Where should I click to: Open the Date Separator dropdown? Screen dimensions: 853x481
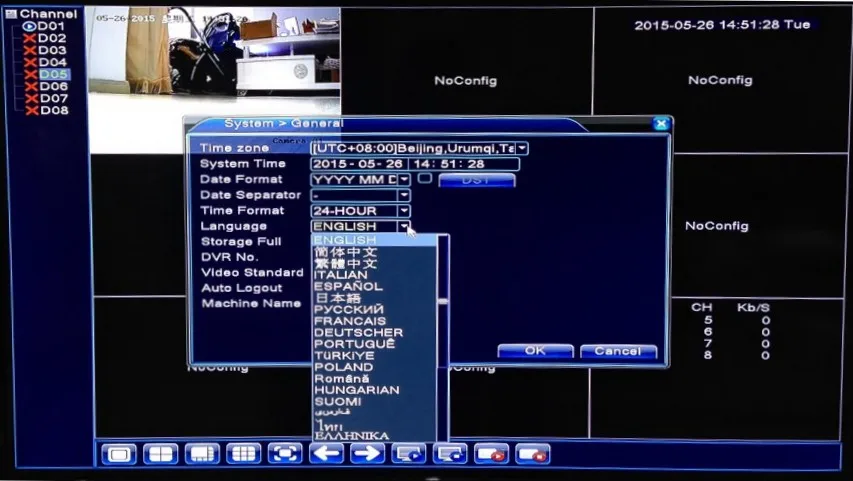[404, 195]
